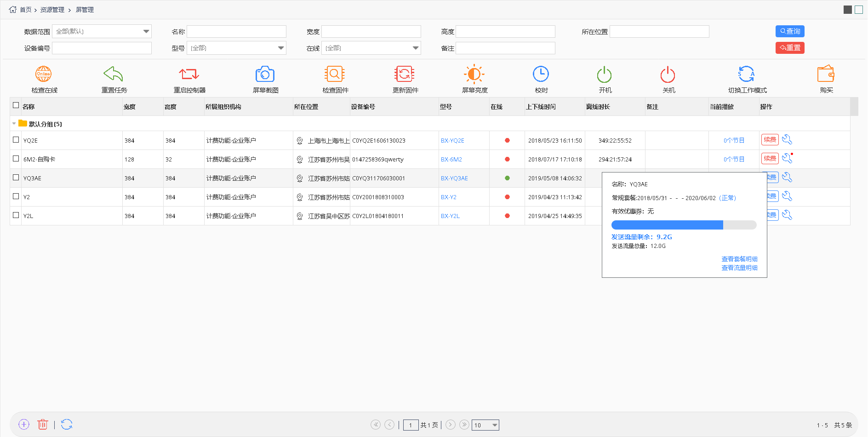Click 续费 button in YQ2E row
Screen dimensions: 868x437
[x=770, y=139]
